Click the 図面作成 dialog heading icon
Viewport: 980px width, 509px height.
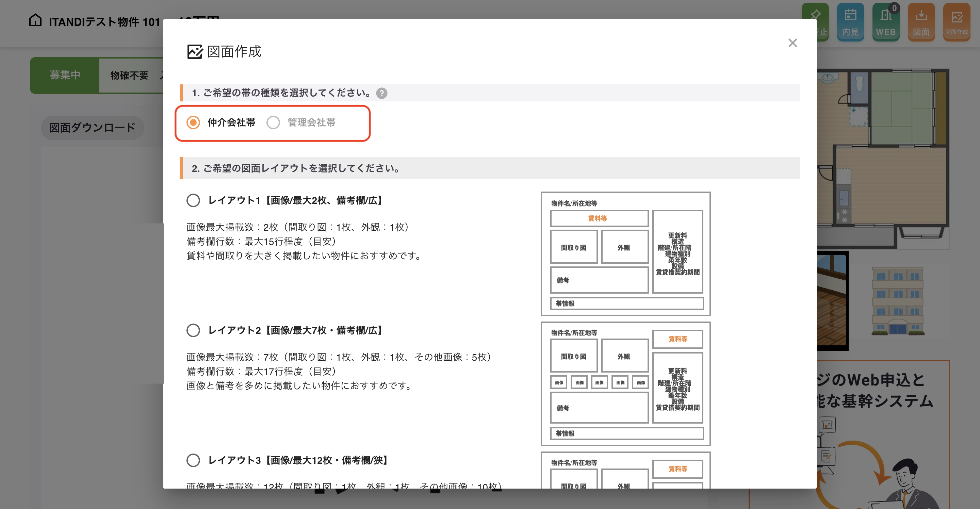pyautogui.click(x=195, y=52)
